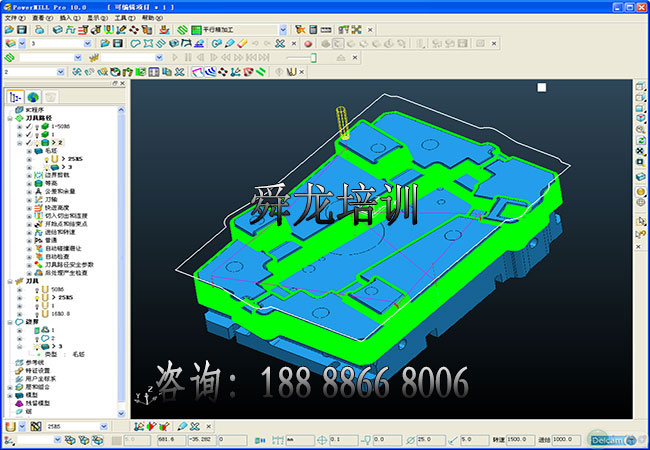Click the simulation pause button
This screenshot has width=650, height=450.
[x=188, y=58]
